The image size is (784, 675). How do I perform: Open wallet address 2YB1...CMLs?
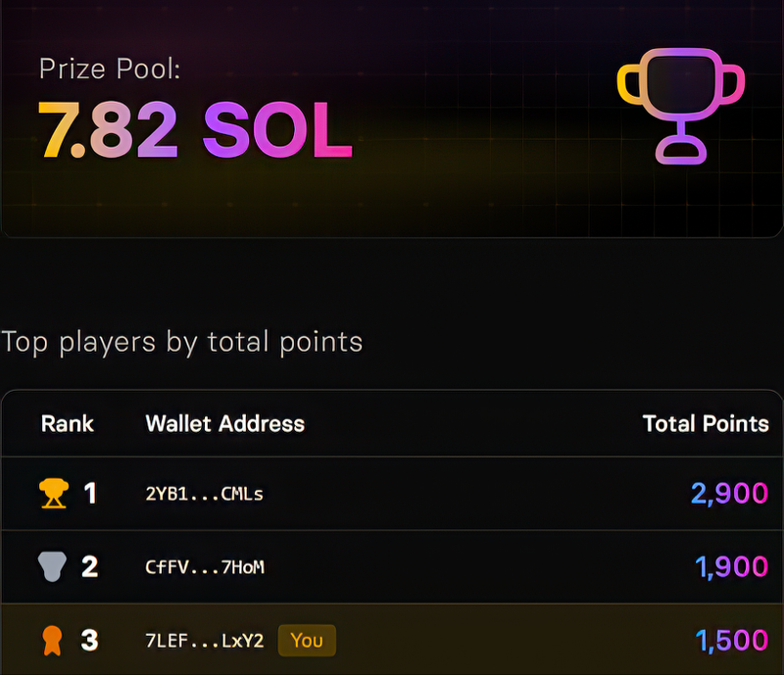(x=204, y=494)
